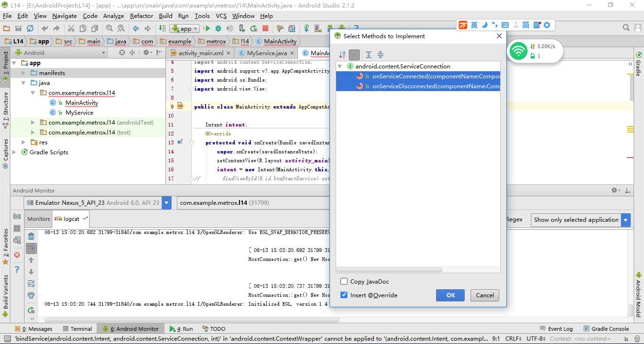The image size is (644, 344).
Task: Click the green Run app icon
Action: tap(206, 28)
